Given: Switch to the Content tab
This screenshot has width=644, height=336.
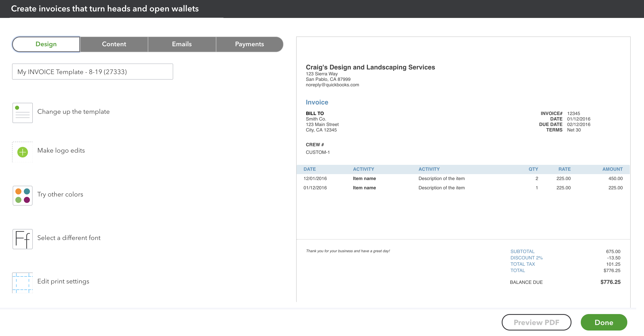Looking at the screenshot, I should click(114, 44).
